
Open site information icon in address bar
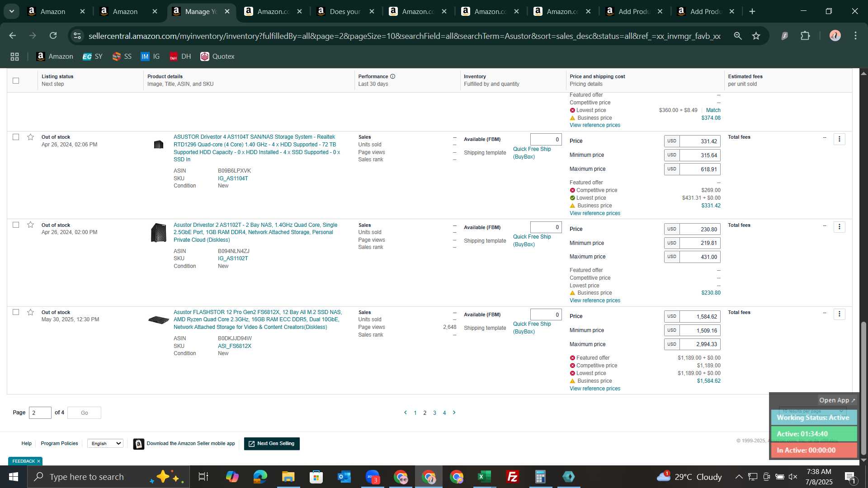77,36
